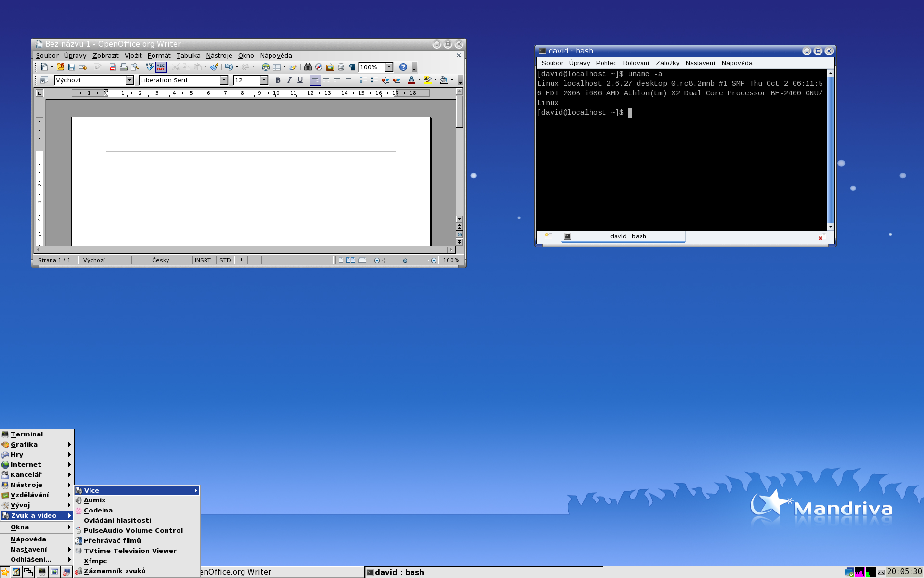Viewport: 924px width, 578px height.
Task: Click the Writer zoom slider handle
Action: pos(405,260)
